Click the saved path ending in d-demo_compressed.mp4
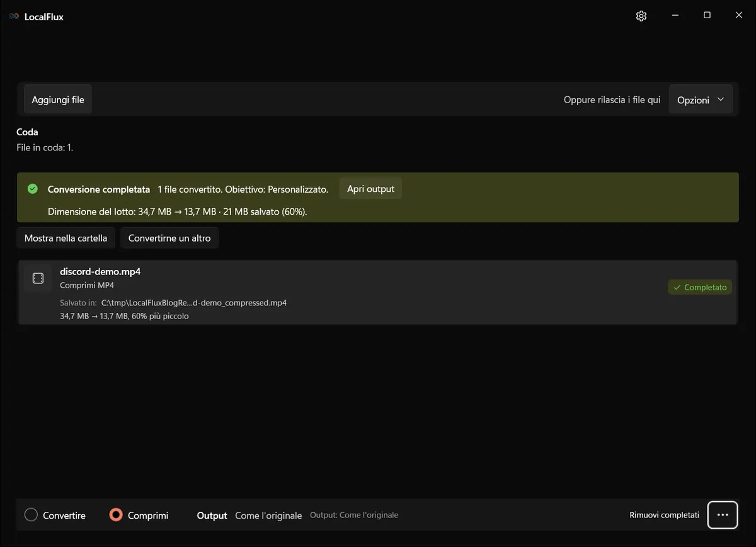Image resolution: width=756 pixels, height=547 pixels. pyautogui.click(x=194, y=303)
